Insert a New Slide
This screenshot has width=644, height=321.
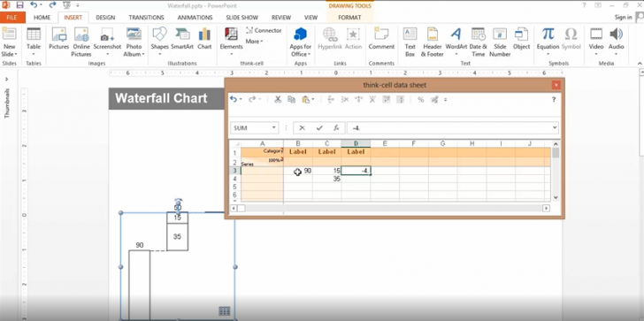coord(9,42)
